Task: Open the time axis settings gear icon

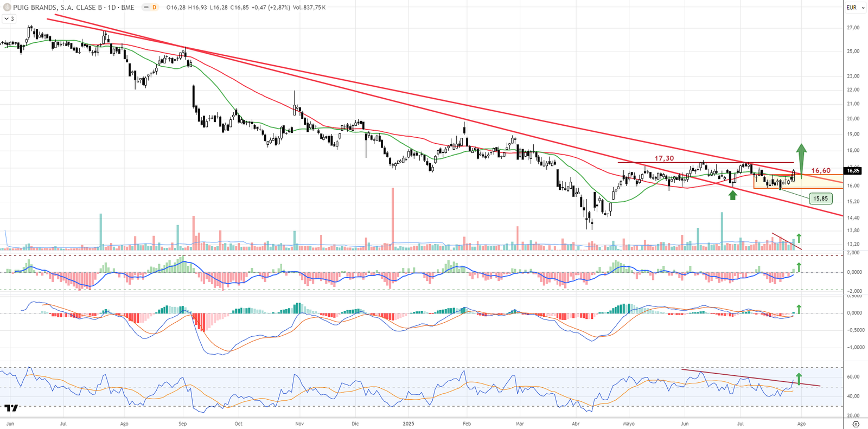Action: [856, 424]
